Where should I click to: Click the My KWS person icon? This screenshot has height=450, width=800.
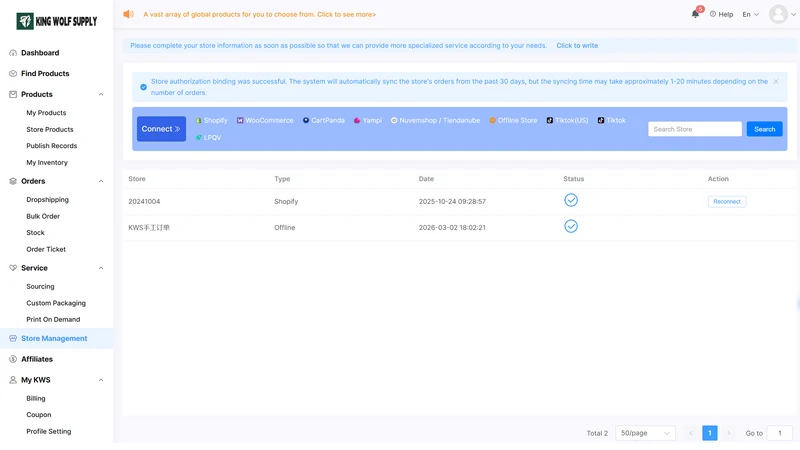(13, 380)
